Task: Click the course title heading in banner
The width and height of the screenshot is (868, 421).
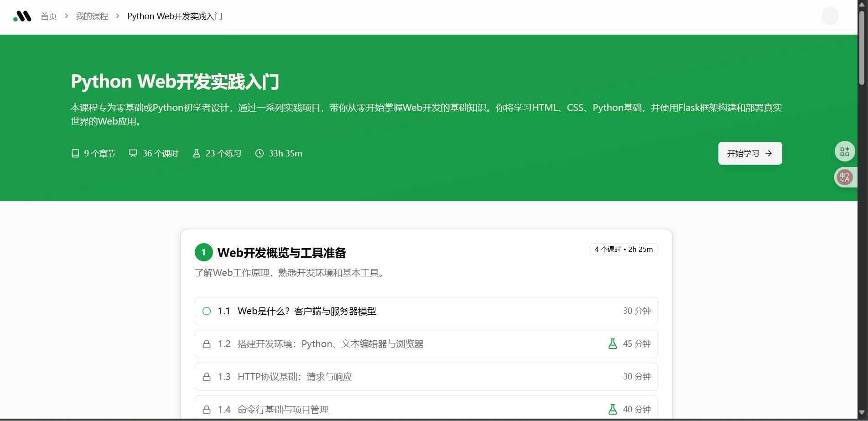Action: click(x=175, y=82)
